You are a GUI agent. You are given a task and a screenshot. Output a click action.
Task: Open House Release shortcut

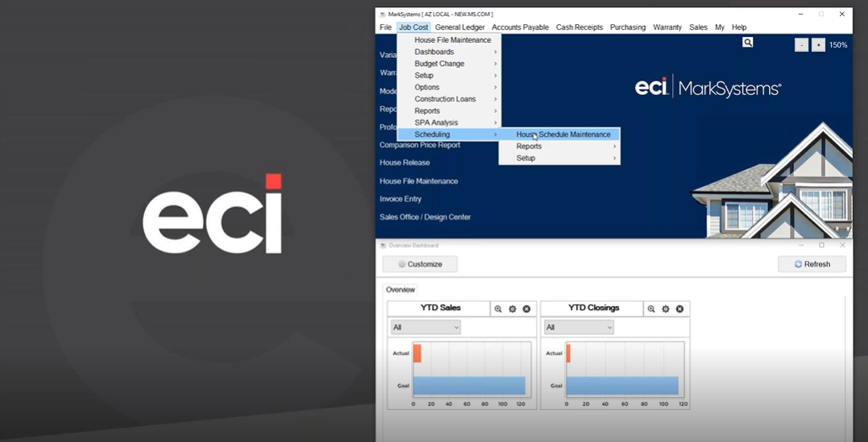point(405,163)
